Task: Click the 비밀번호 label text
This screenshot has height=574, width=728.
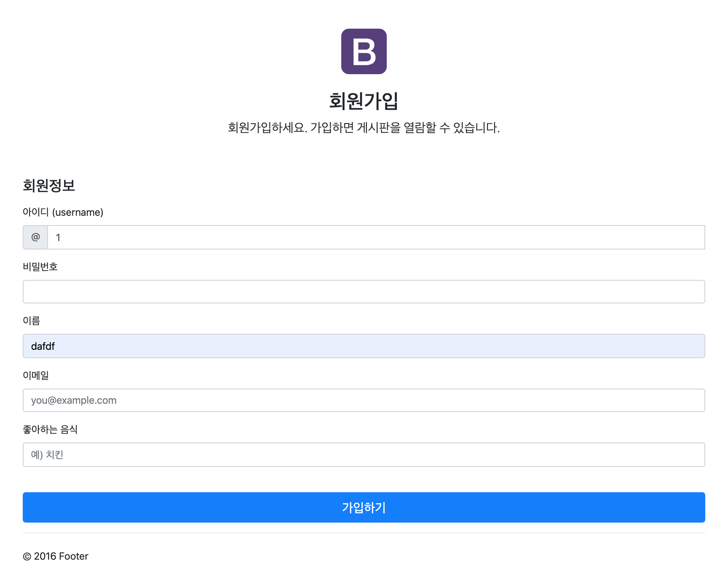Action: 40,266
